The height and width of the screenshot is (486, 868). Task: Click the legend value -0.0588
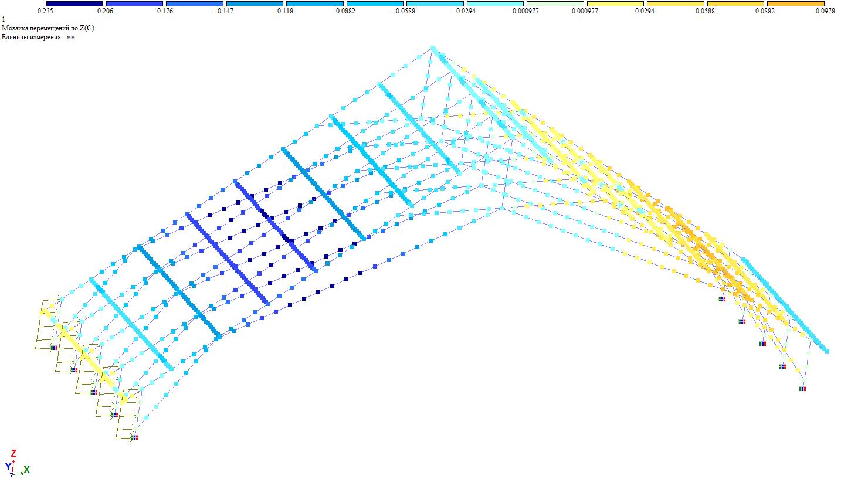pos(405,11)
